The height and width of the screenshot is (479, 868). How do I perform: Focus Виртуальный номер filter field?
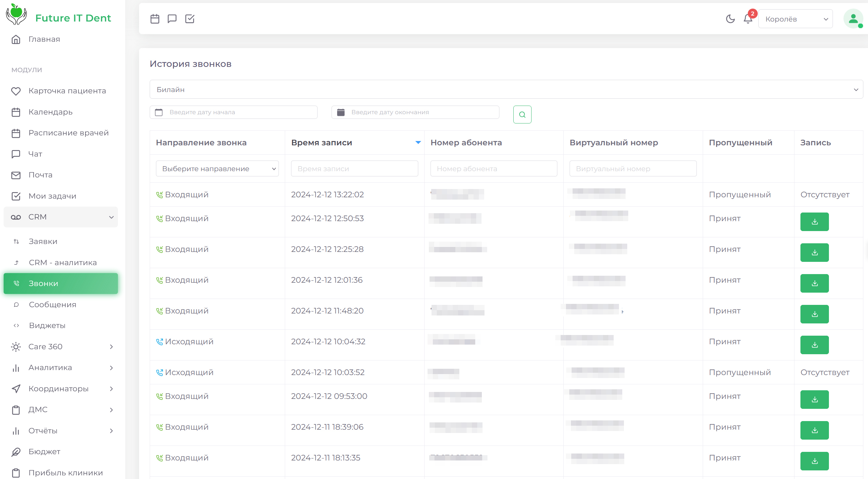click(633, 168)
